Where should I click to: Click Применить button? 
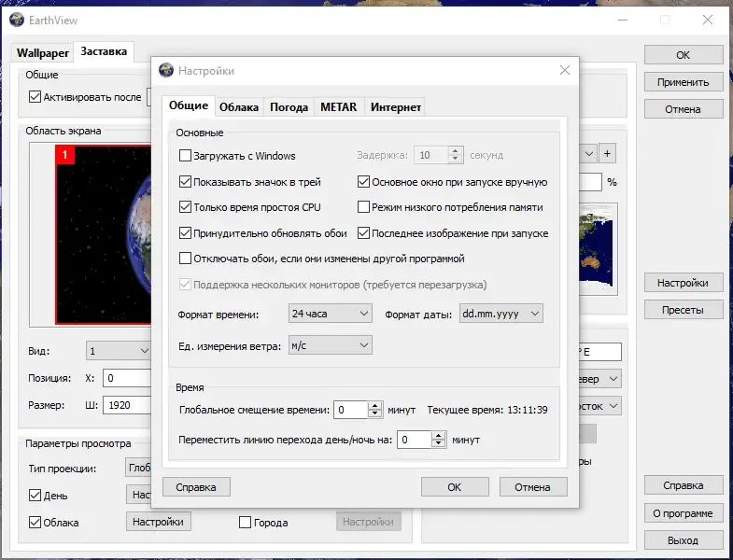pos(683,82)
